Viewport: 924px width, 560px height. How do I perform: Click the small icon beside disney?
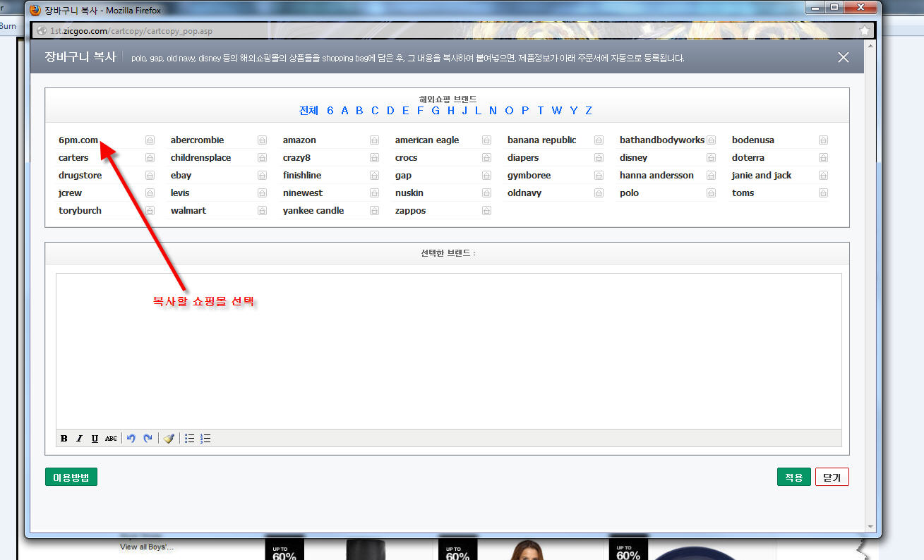pos(711,158)
